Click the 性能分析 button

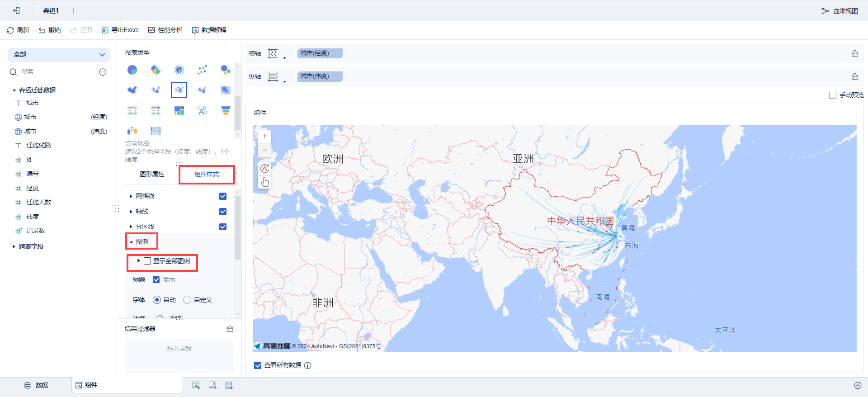(165, 30)
